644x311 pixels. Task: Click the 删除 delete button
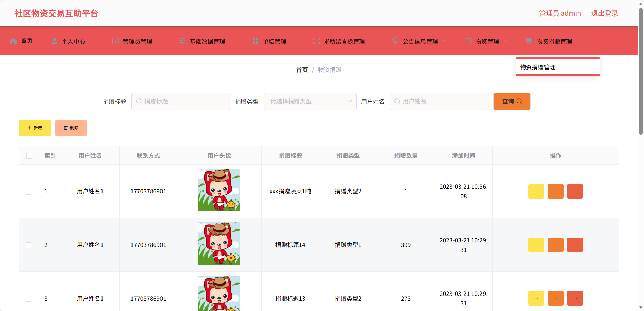click(x=71, y=128)
